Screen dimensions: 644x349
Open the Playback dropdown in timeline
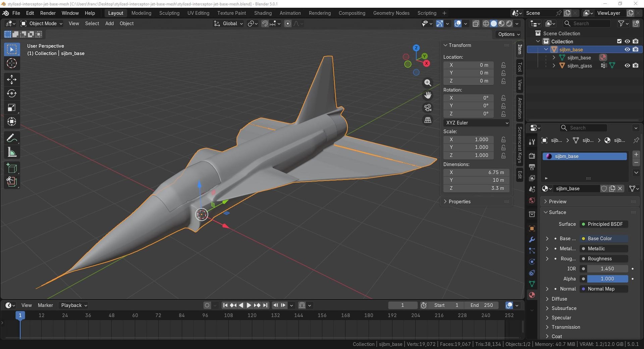point(74,305)
